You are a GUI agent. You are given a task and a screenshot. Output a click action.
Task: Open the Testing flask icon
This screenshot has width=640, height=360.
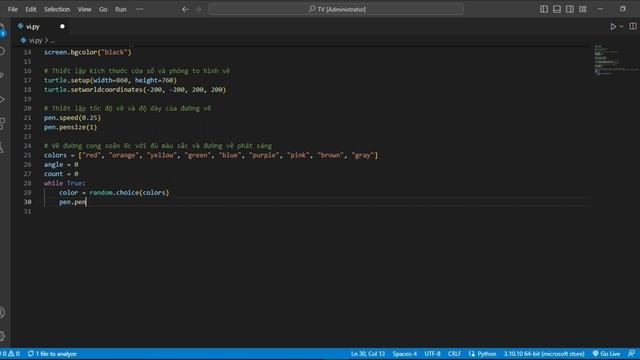tap(2, 147)
